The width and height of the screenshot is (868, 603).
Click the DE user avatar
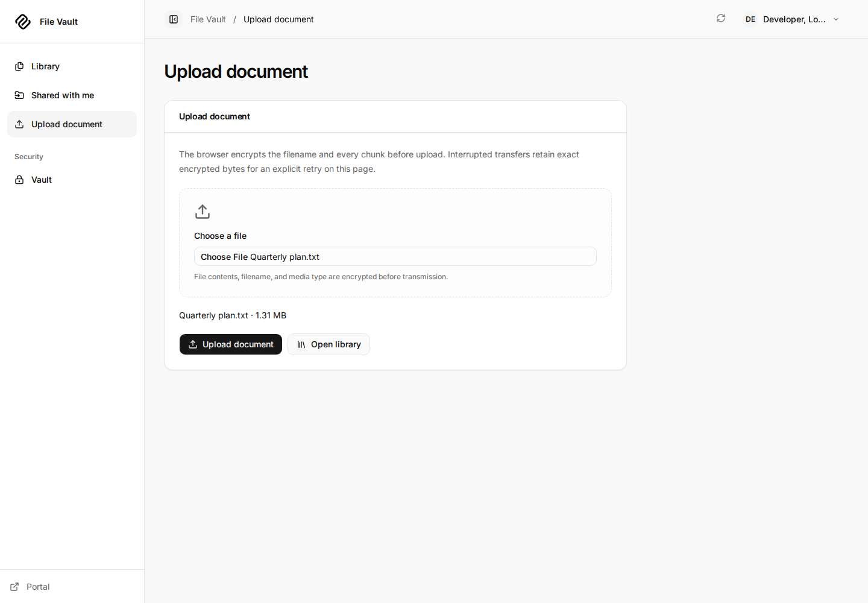750,19
